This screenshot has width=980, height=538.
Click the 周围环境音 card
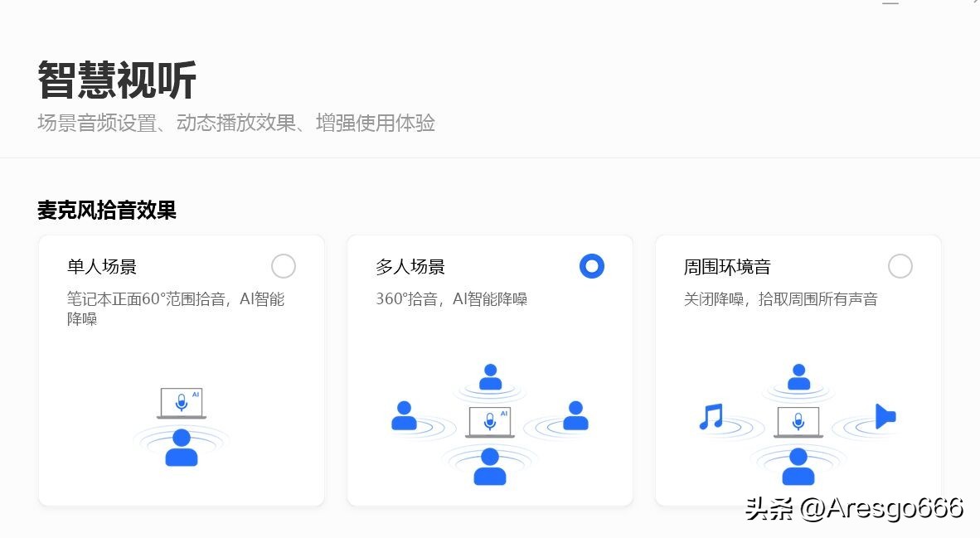tap(798, 369)
